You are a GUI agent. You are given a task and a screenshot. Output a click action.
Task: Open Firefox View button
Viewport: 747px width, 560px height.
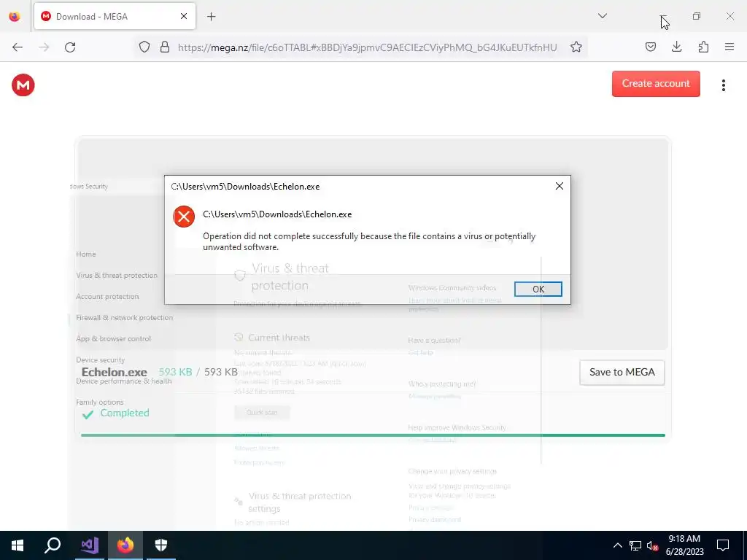pos(15,17)
